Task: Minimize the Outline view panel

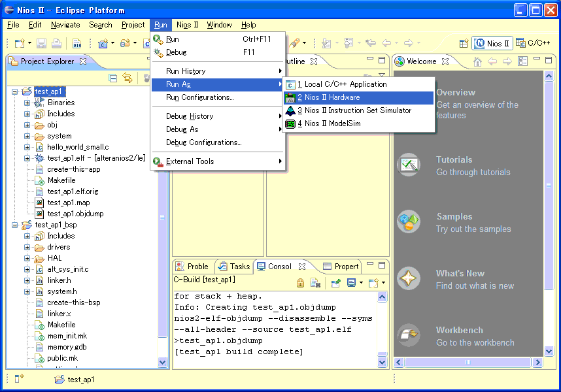Action: pos(370,59)
